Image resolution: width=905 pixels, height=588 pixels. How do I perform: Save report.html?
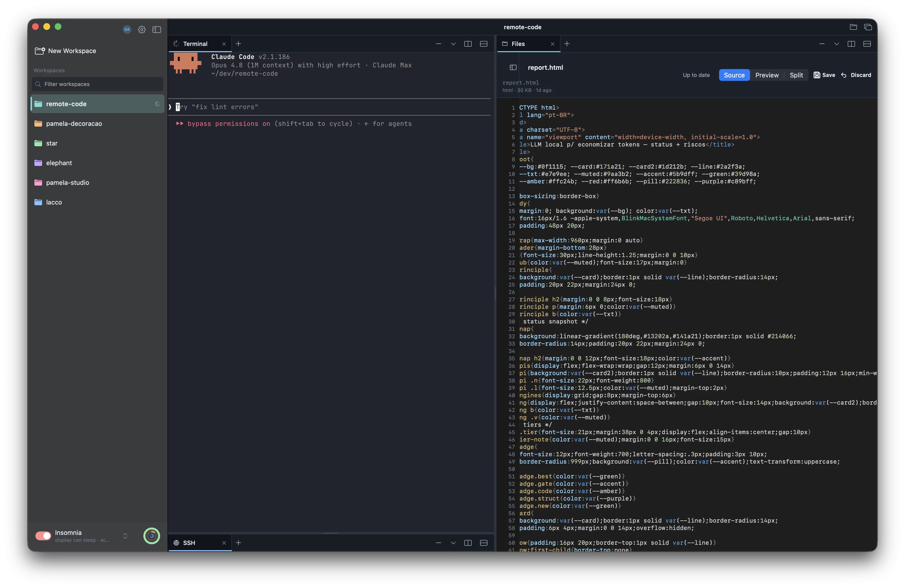click(824, 75)
